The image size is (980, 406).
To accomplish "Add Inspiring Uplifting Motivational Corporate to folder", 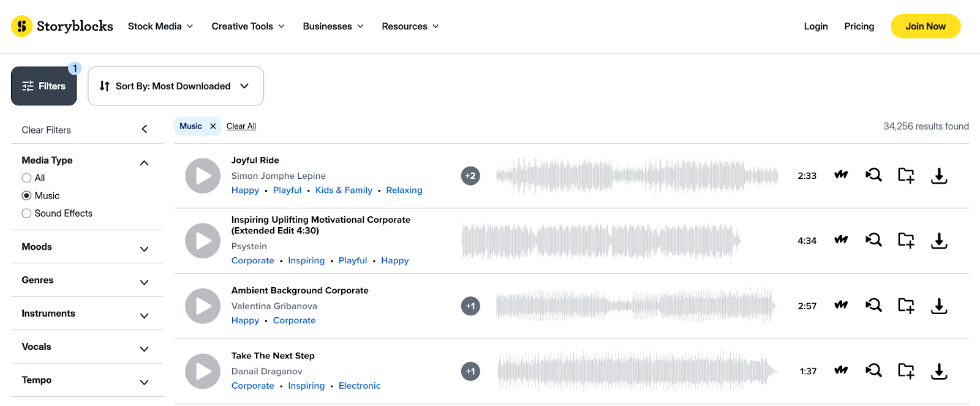I will click(906, 241).
